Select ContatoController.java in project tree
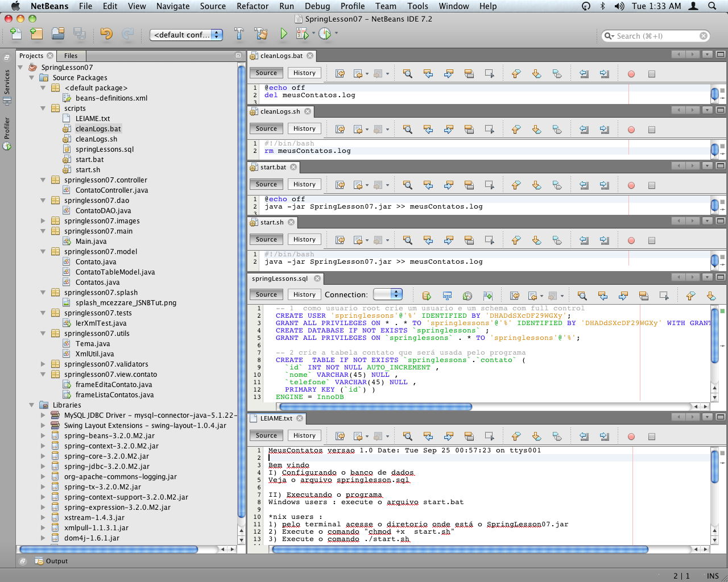The image size is (728, 582). [x=111, y=190]
